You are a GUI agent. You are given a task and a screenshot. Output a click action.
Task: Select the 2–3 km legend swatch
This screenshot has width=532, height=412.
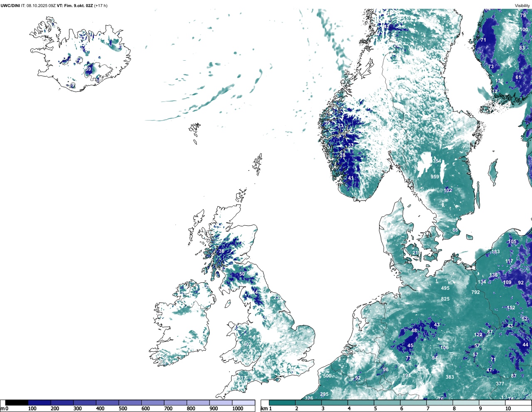click(x=308, y=402)
